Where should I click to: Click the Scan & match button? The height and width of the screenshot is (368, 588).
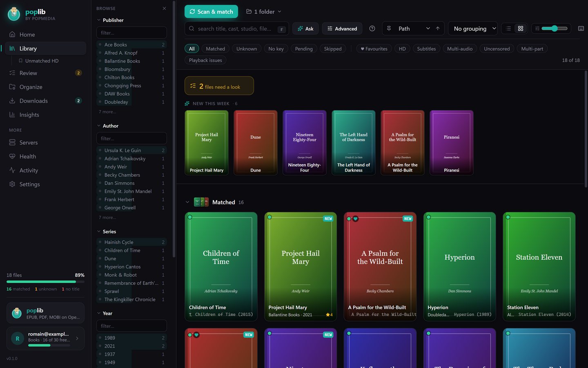[212, 11]
